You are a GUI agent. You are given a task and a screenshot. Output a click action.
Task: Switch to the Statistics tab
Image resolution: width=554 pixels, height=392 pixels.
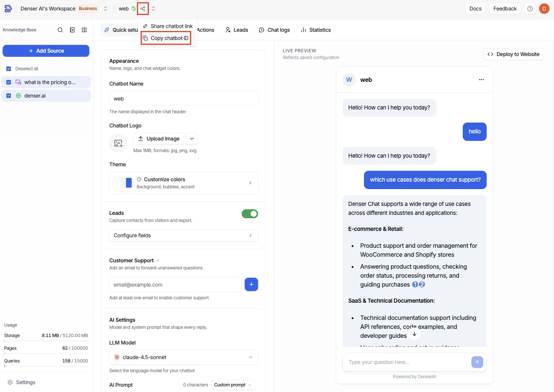coord(316,30)
